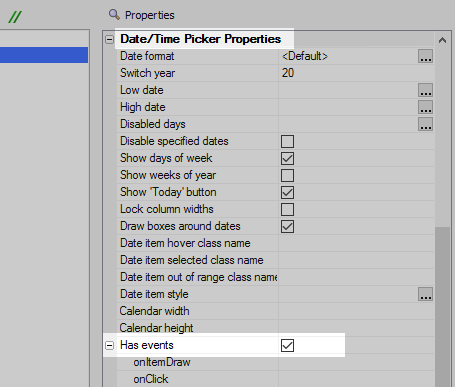
Task: Select the Disabled days property label
Action: 153,124
